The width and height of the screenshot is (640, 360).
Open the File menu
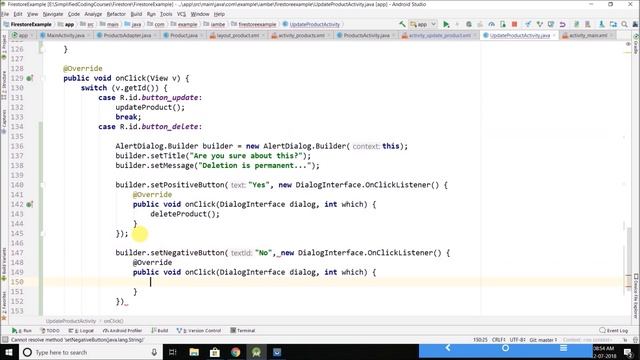[5, 14]
